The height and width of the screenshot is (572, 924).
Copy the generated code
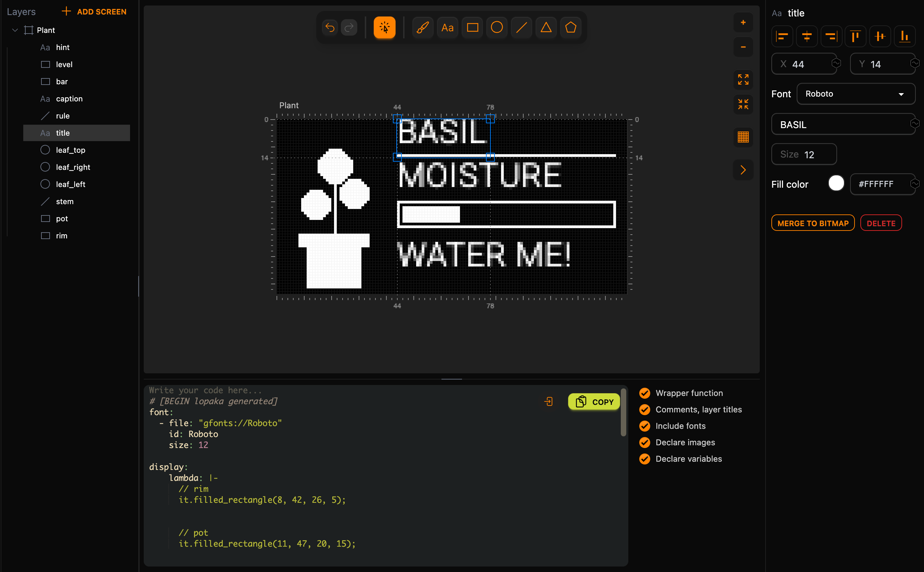coord(594,402)
